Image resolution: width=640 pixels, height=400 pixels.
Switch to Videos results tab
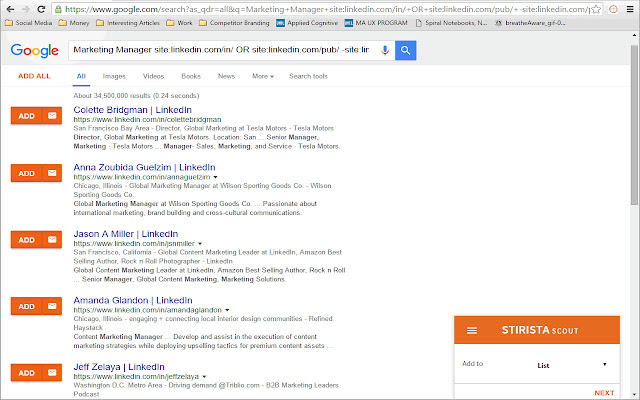tap(153, 76)
